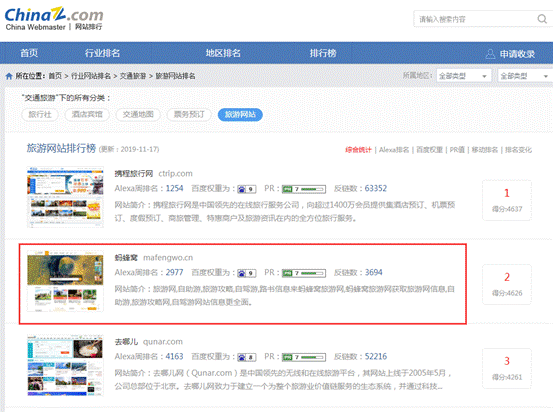Click the ChinaZ.com logo
553x412 pixels.
[x=54, y=19]
